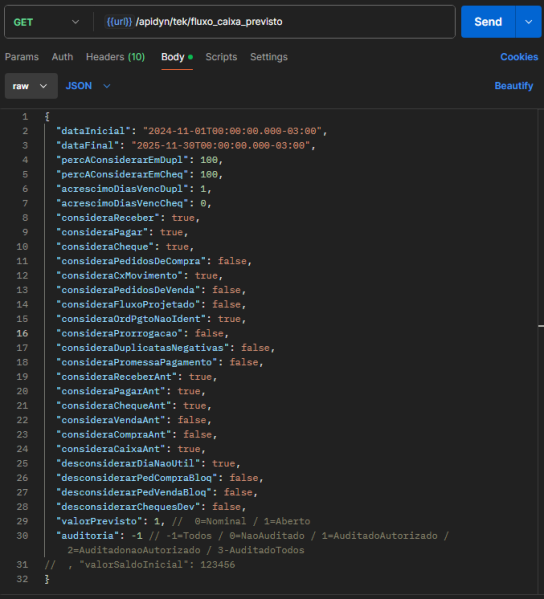Open the Headers (10) tab
544x599 pixels.
pos(115,57)
